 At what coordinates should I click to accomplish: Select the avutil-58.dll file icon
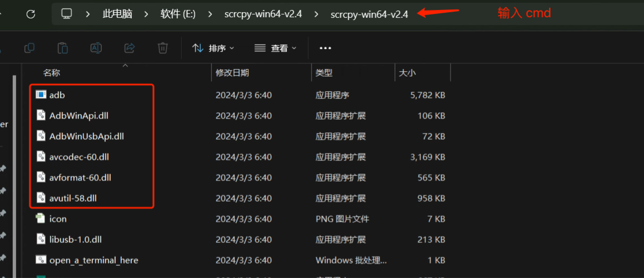coord(41,198)
